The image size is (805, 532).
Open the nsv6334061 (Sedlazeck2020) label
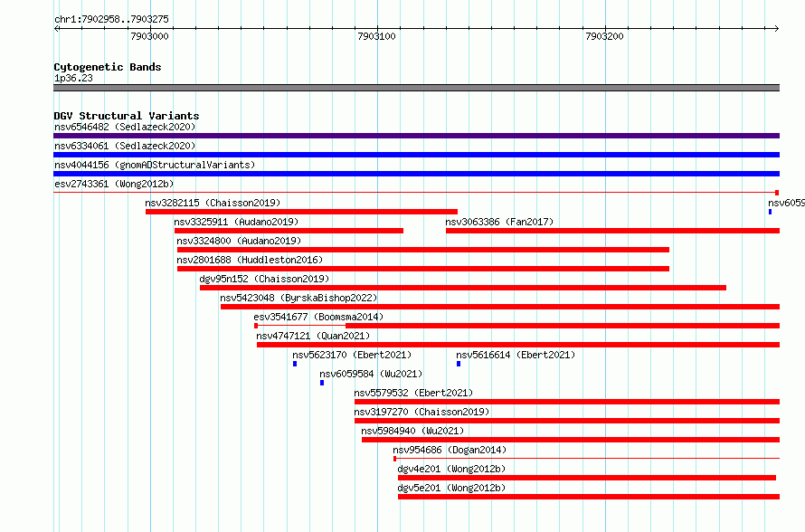125,146
